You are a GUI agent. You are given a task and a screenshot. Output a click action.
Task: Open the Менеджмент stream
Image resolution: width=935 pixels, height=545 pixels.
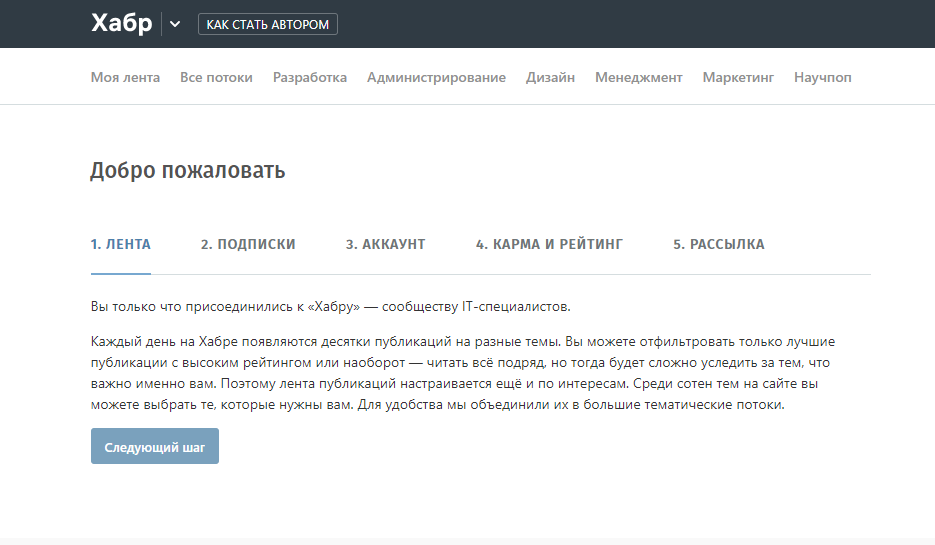coord(639,78)
